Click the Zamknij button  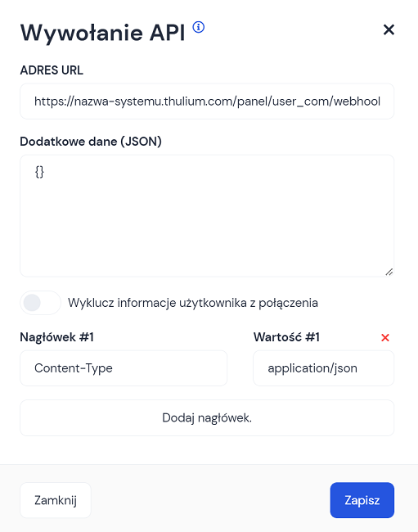point(56,500)
